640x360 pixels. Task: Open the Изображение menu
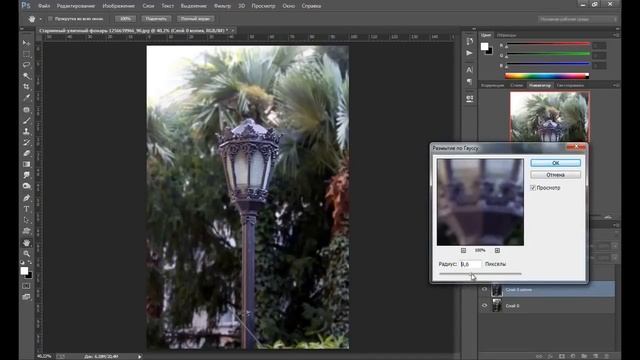point(119,6)
